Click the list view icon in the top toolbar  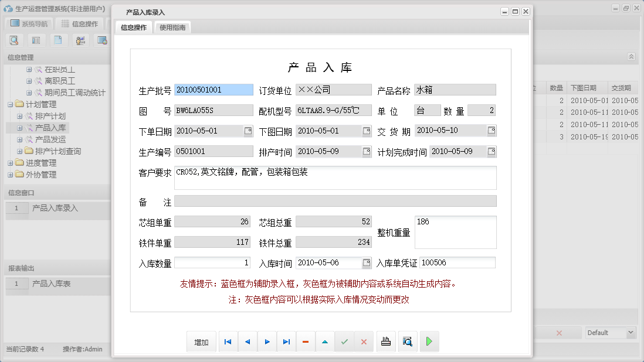coord(36,40)
